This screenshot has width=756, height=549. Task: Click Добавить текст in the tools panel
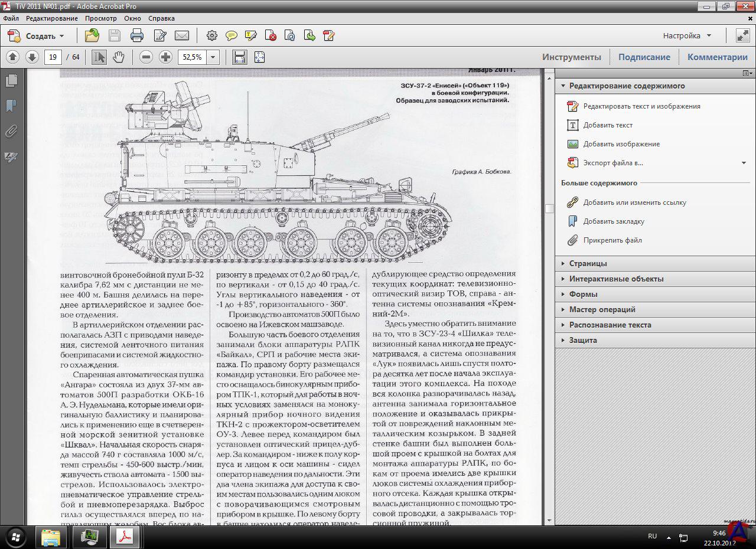click(x=608, y=125)
